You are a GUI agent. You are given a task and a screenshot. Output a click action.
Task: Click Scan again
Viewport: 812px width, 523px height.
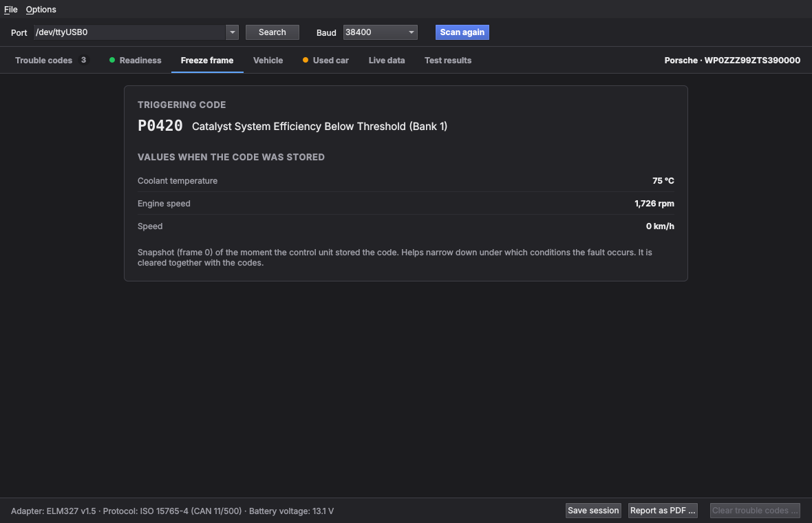pos(462,32)
